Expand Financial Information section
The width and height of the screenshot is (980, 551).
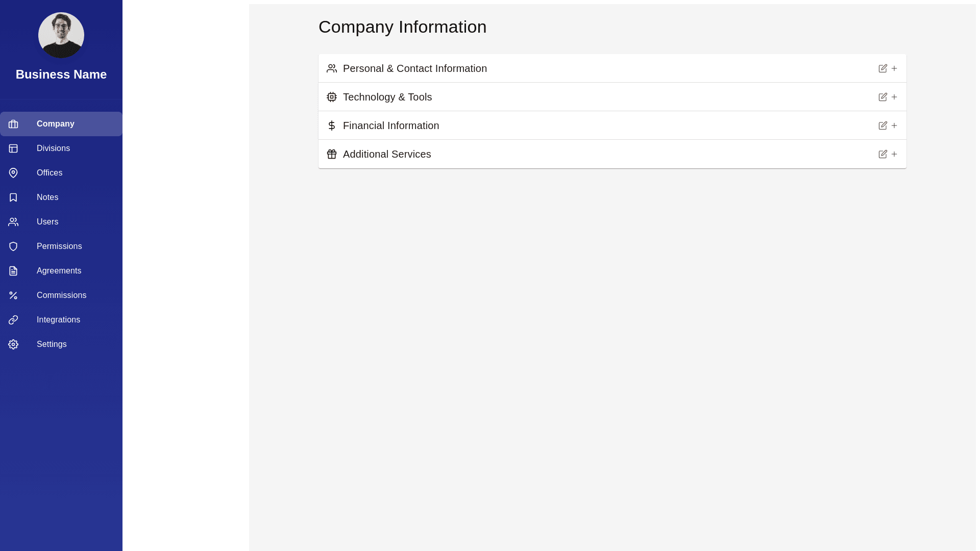(390, 126)
